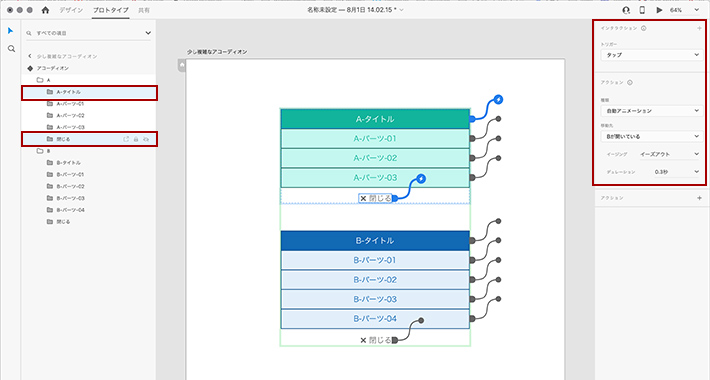This screenshot has height=380, width=710.
Task: Add interaction with the plus beside インタラクション
Action: [x=700, y=28]
